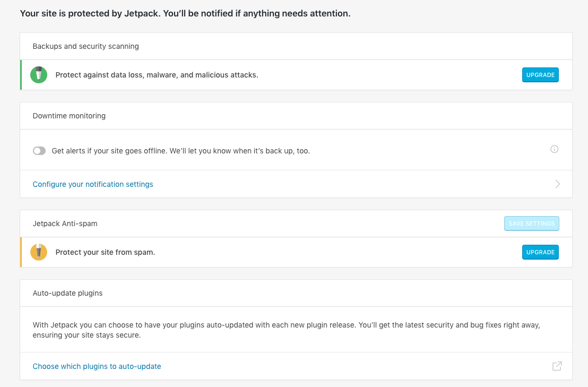Click the Auto-update plugins section header

click(x=67, y=293)
